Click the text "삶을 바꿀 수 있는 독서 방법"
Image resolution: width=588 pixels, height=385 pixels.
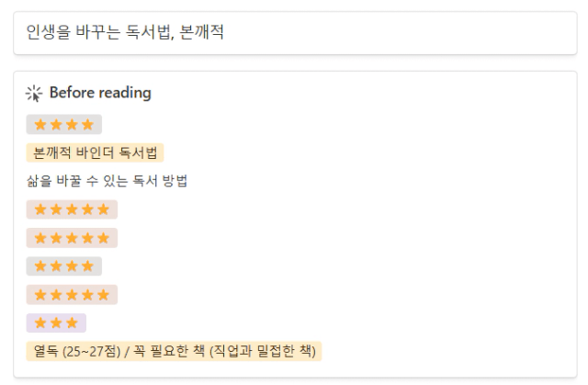click(107, 181)
